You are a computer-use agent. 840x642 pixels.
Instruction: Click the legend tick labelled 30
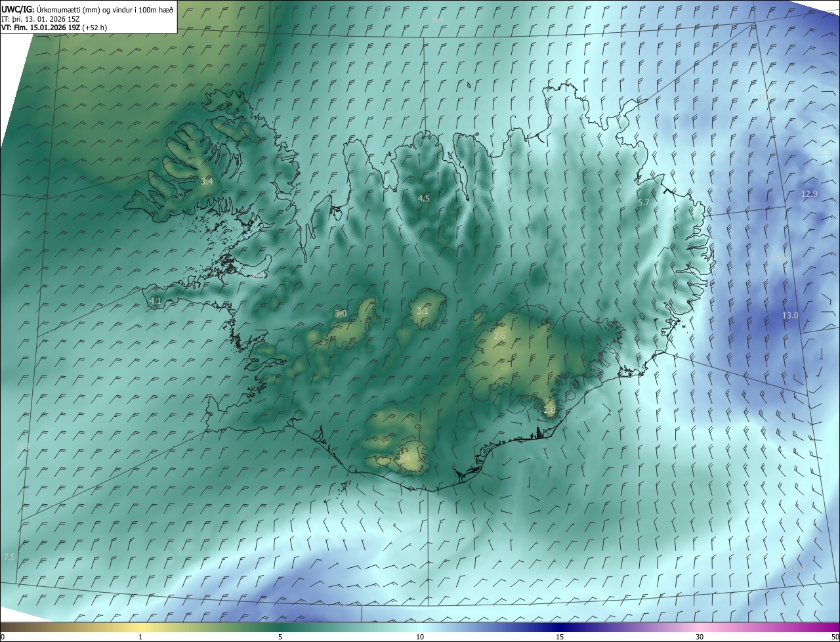coord(700,637)
